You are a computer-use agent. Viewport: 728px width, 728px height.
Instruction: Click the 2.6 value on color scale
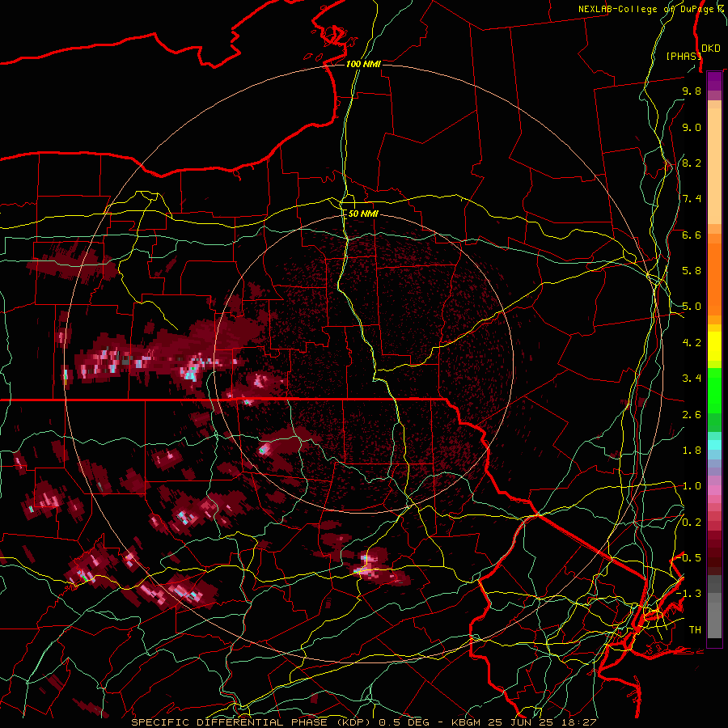click(x=692, y=415)
